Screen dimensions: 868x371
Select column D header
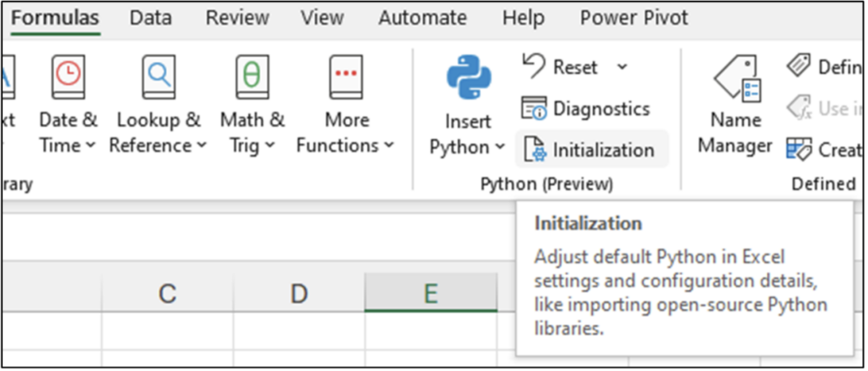(x=299, y=292)
